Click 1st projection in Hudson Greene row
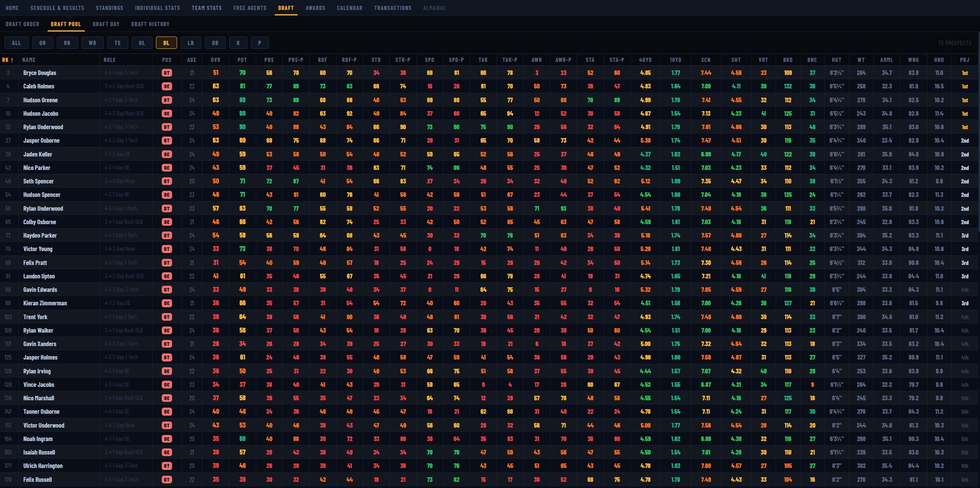Image resolution: width=980 pixels, height=488 pixels. pyautogui.click(x=965, y=100)
